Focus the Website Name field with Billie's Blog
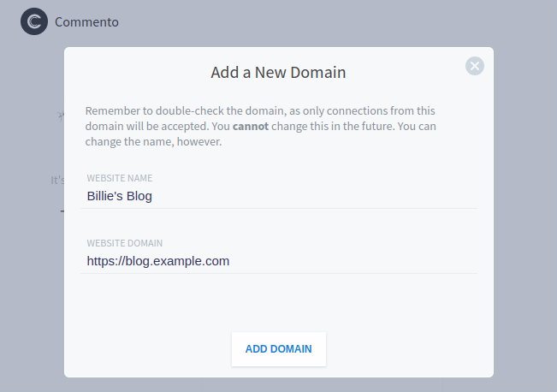This screenshot has width=557, height=392. coord(279,196)
